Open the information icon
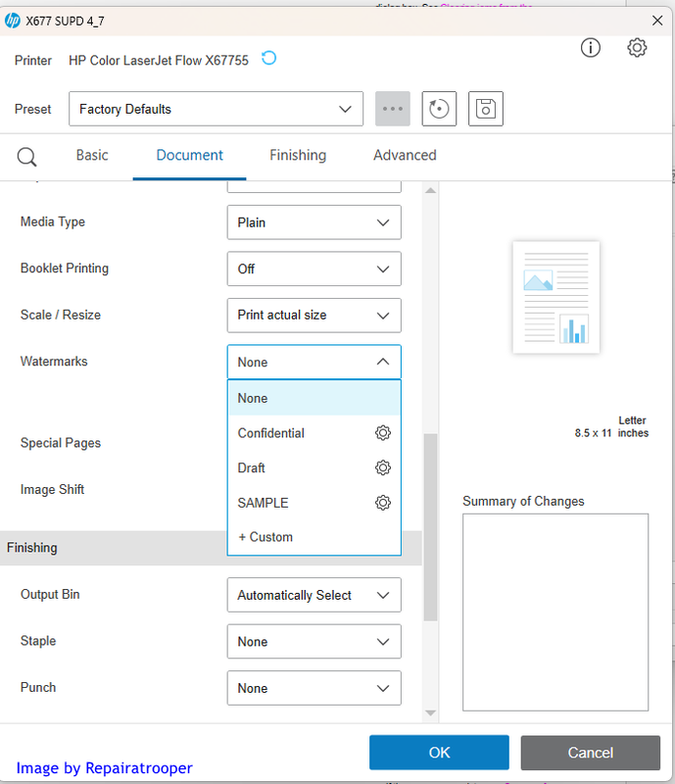 (x=590, y=48)
